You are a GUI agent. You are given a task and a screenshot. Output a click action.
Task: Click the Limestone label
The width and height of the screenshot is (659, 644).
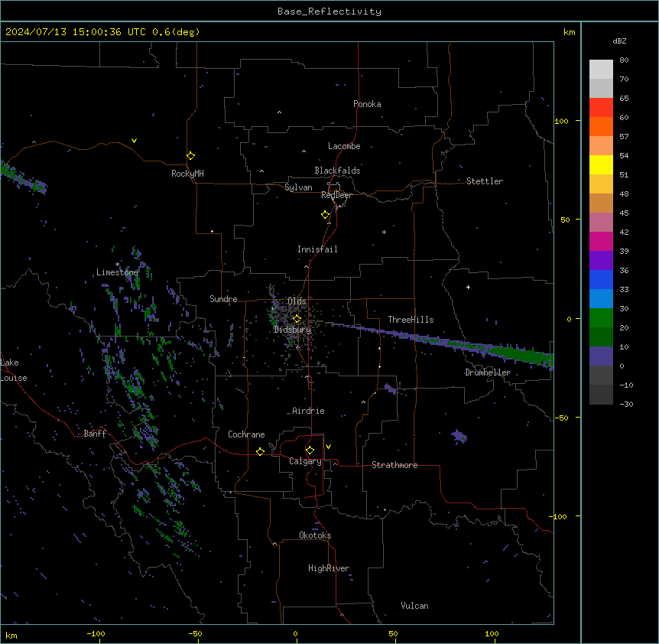pos(117,272)
